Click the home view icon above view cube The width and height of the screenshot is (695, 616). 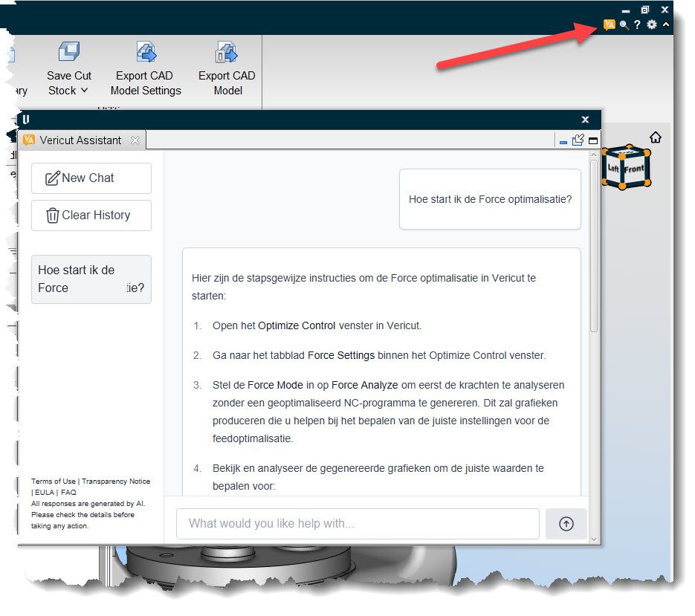(655, 137)
